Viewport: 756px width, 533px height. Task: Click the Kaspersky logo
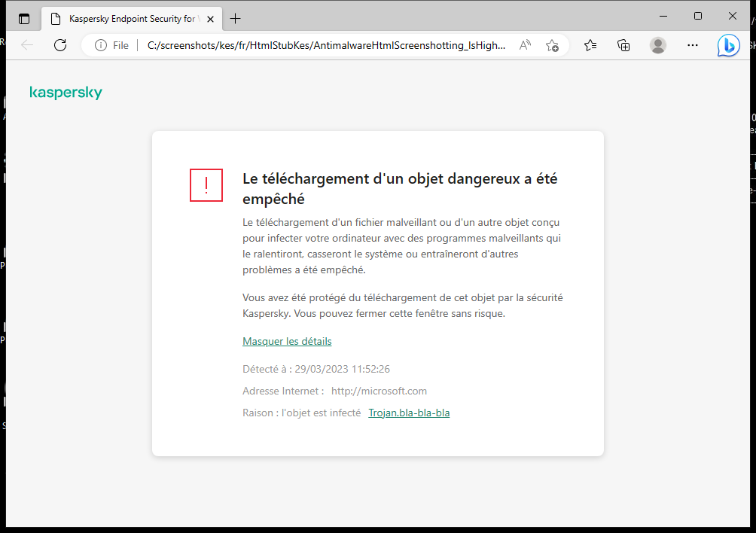coord(66,92)
